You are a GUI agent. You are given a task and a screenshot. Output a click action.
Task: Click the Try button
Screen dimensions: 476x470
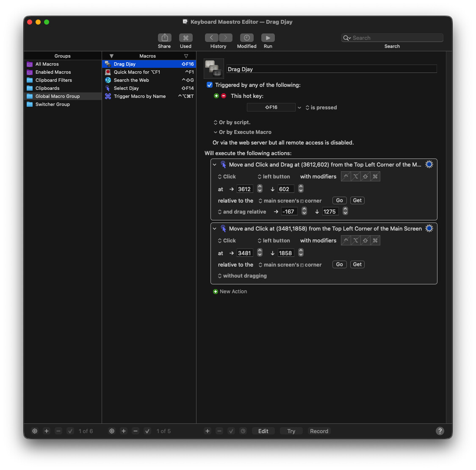(x=291, y=431)
